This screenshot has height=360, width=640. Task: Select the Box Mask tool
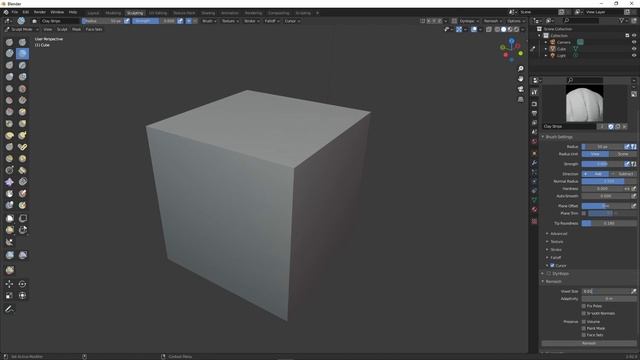9,218
